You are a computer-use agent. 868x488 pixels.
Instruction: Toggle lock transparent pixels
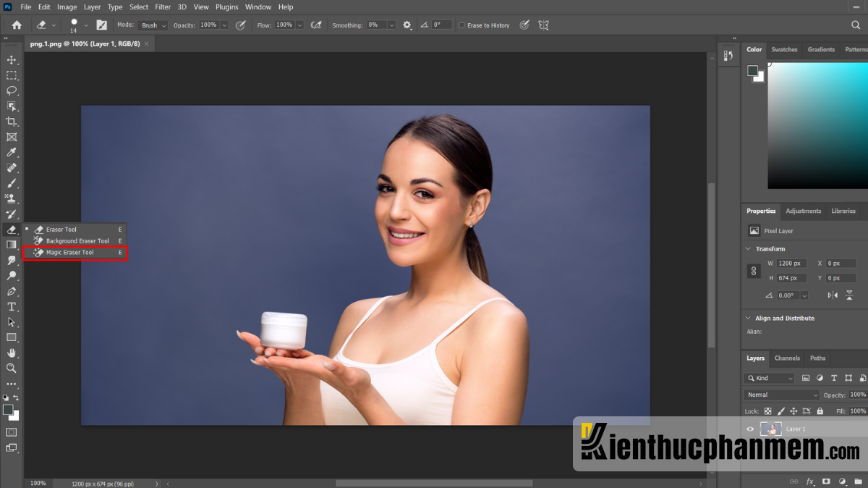point(768,411)
